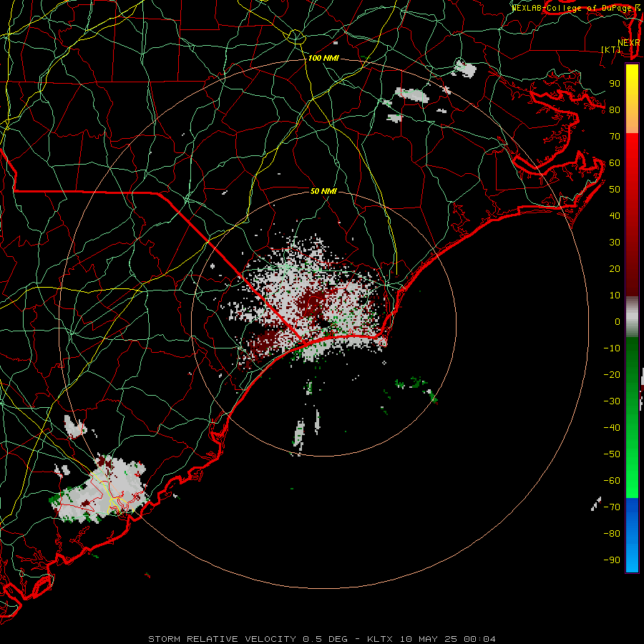Click the "-40" scale value

tap(612, 428)
